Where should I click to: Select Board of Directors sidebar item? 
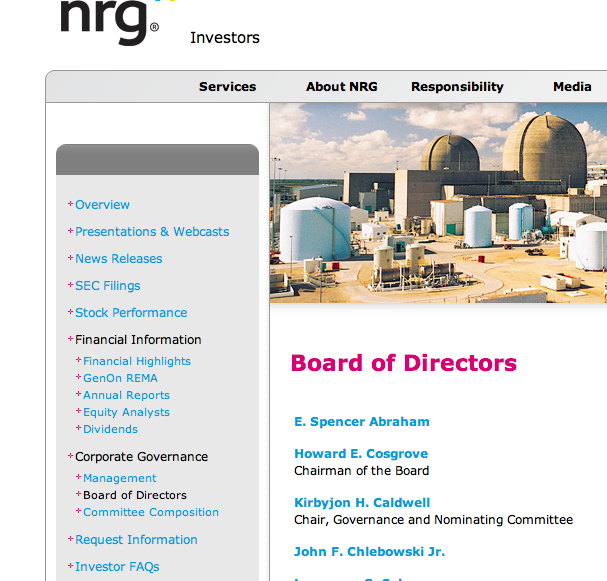(x=135, y=495)
